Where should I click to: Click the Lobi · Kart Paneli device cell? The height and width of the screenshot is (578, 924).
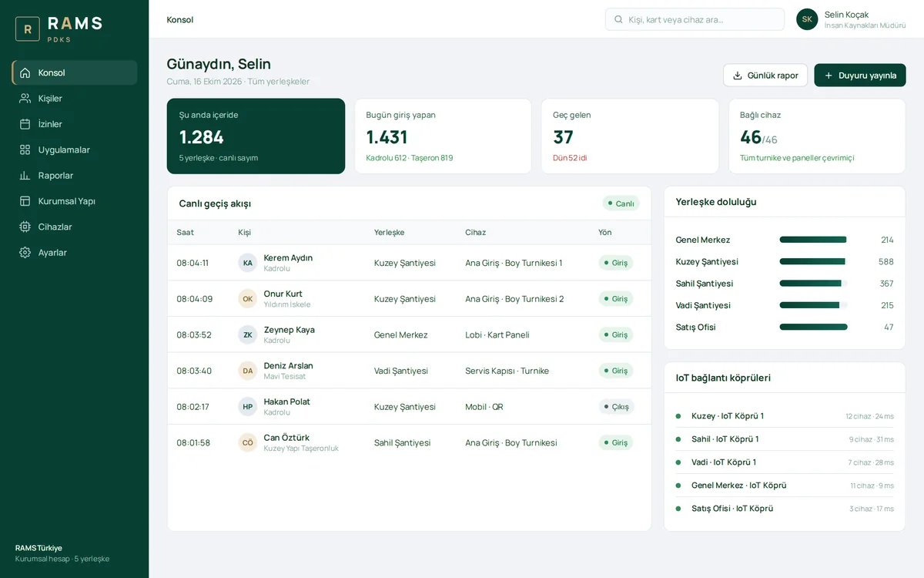coord(497,334)
